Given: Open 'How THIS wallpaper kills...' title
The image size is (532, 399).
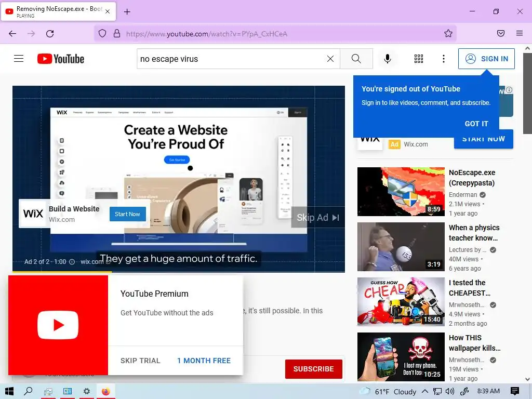Looking at the screenshot, I should (x=474, y=343).
